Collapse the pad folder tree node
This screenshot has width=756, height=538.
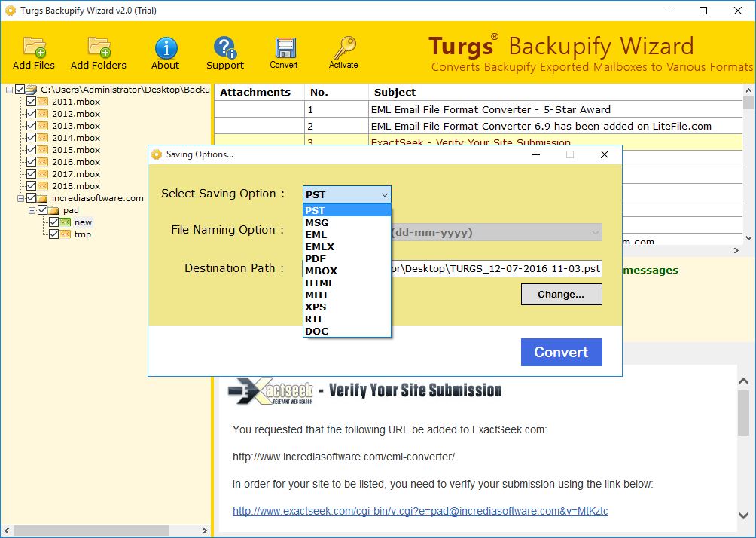32,210
